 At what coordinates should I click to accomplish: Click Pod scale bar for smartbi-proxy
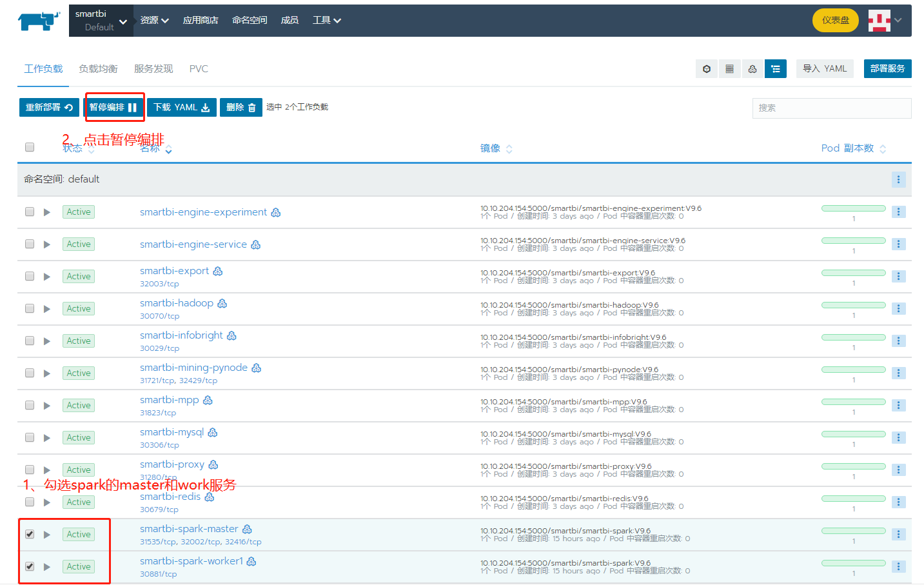coord(854,466)
